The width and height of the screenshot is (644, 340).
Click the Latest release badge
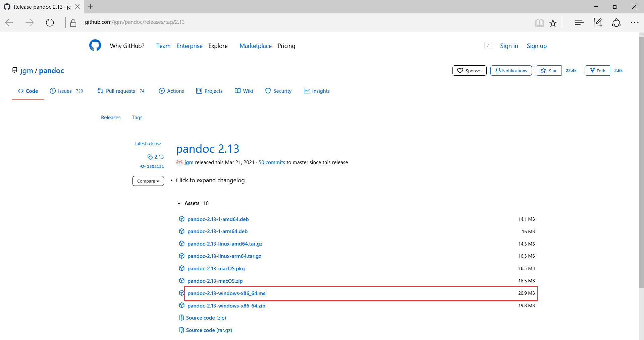coord(148,144)
